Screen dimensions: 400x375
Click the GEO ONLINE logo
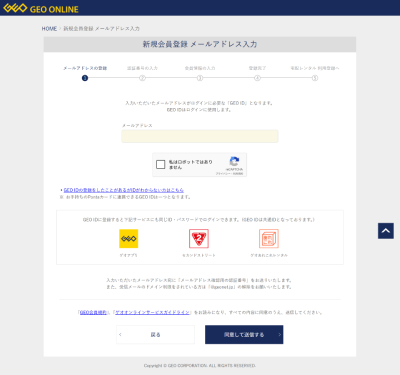(x=41, y=8)
